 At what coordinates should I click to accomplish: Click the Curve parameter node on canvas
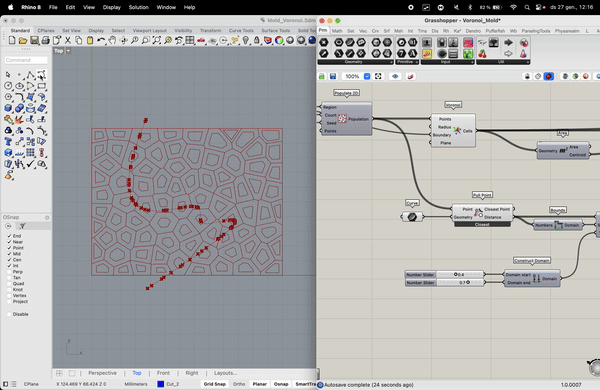tap(412, 217)
